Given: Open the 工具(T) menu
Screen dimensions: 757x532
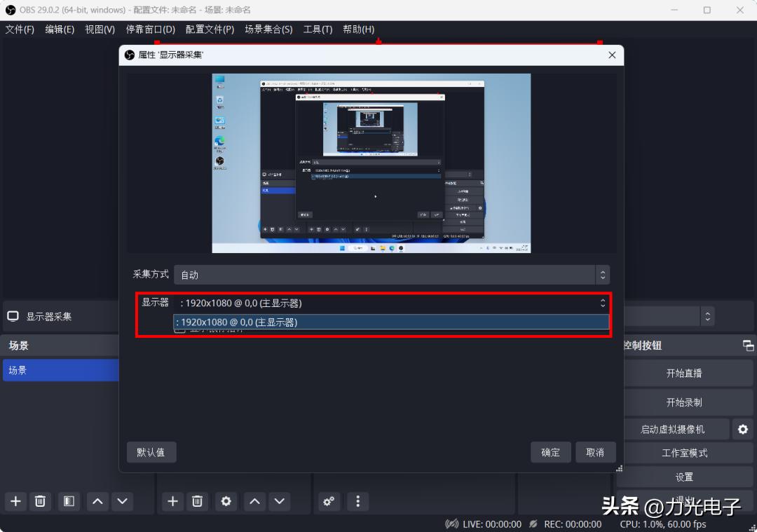Looking at the screenshot, I should pyautogui.click(x=317, y=29).
